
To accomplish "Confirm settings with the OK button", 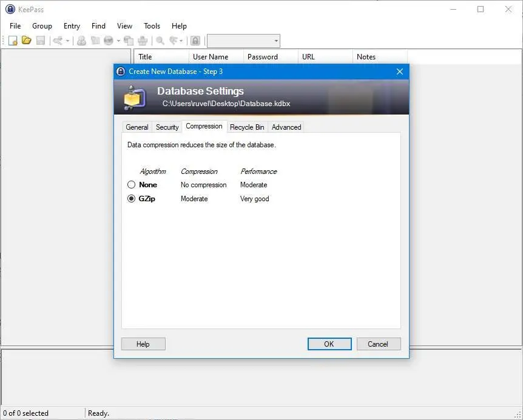I will click(329, 344).
